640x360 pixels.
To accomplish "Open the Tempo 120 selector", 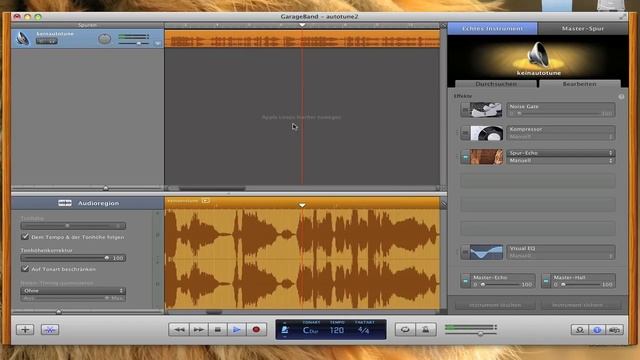I will pyautogui.click(x=337, y=330).
